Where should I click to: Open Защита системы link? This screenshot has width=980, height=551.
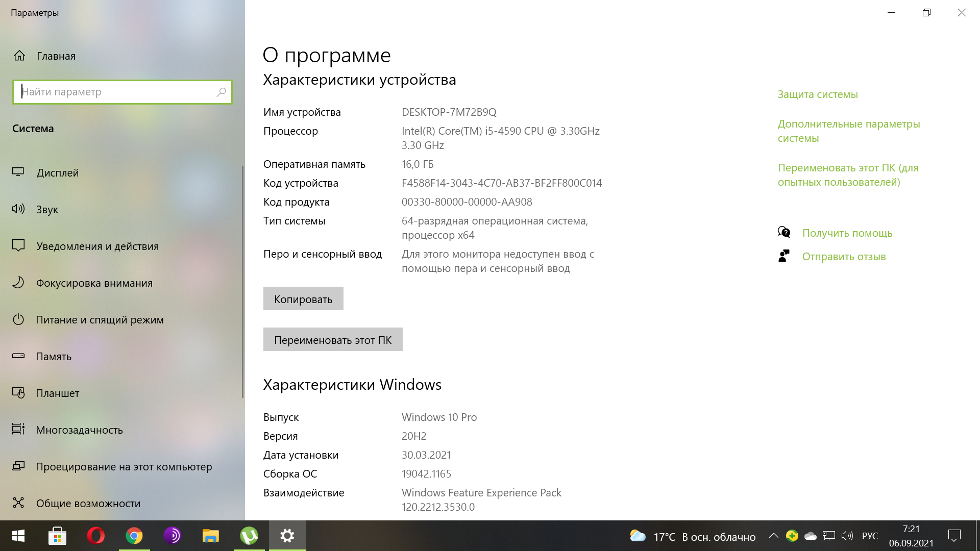pyautogui.click(x=818, y=94)
